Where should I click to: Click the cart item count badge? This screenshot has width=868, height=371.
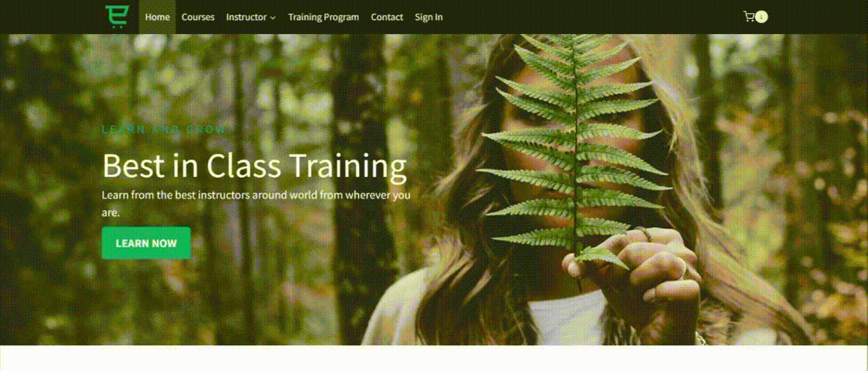[762, 17]
